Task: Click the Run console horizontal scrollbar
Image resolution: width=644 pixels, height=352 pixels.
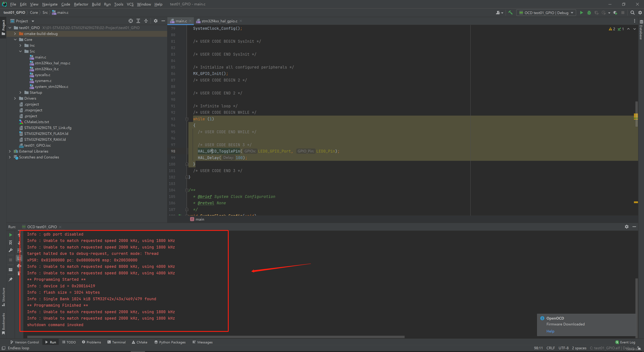Action: pos(215,337)
